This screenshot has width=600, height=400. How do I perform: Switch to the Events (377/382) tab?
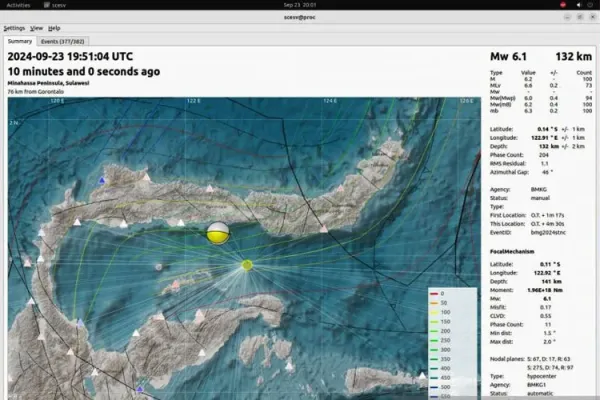62,41
